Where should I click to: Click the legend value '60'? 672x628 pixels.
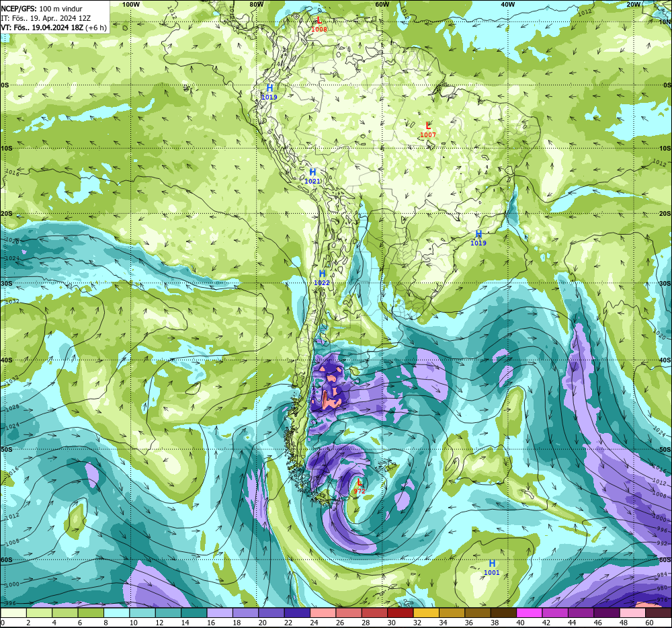click(x=649, y=623)
